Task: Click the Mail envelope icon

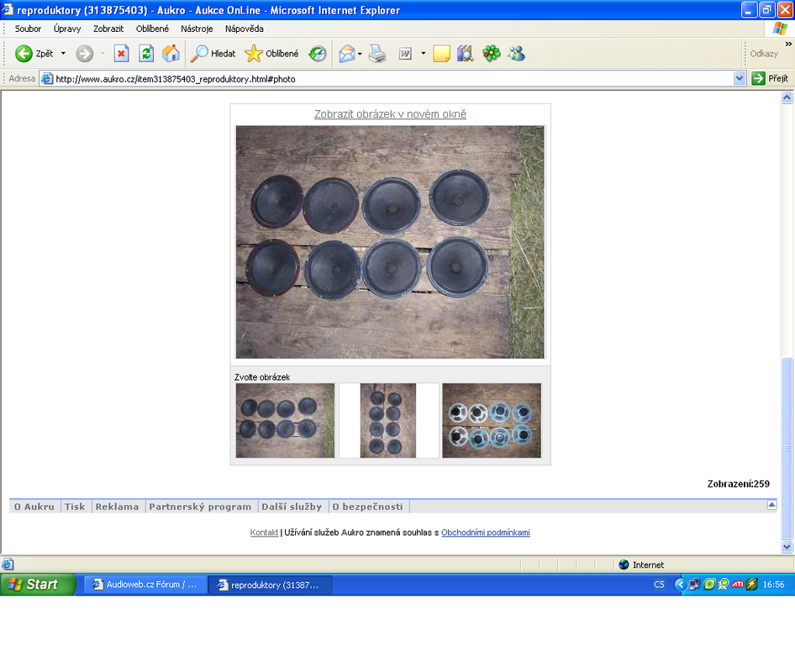Action: [x=347, y=53]
